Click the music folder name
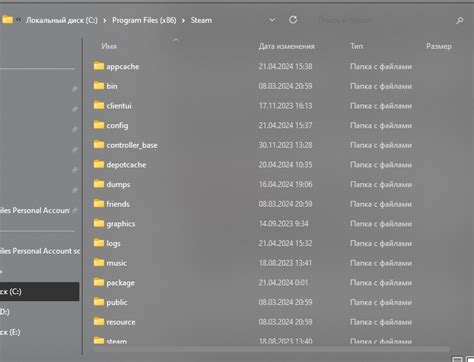 coord(117,263)
